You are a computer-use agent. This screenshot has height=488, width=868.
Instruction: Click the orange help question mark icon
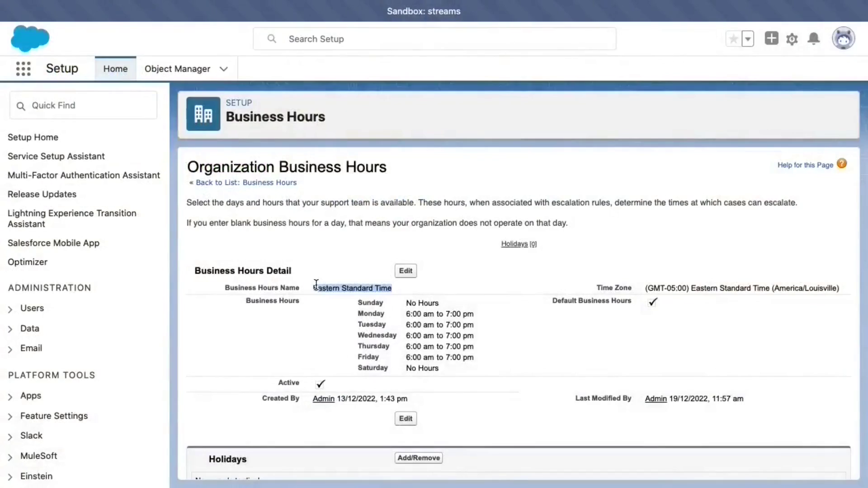click(x=841, y=164)
